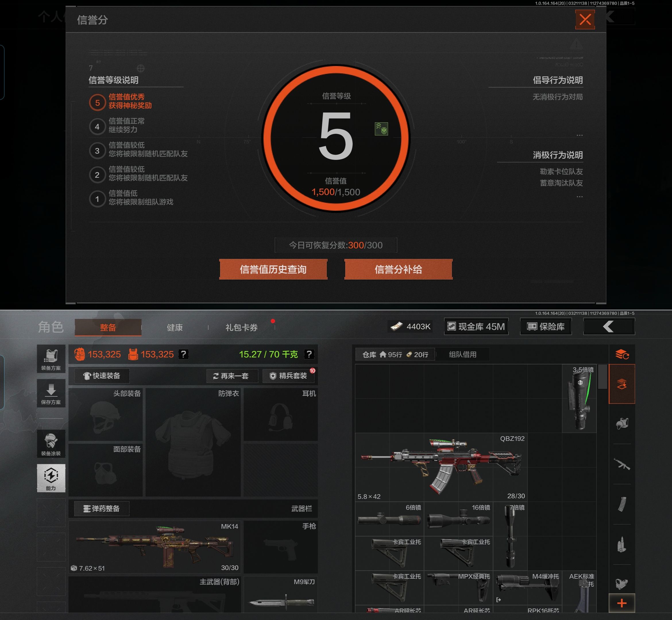
Task: Switch to the 健康 tab
Action: pos(175,328)
